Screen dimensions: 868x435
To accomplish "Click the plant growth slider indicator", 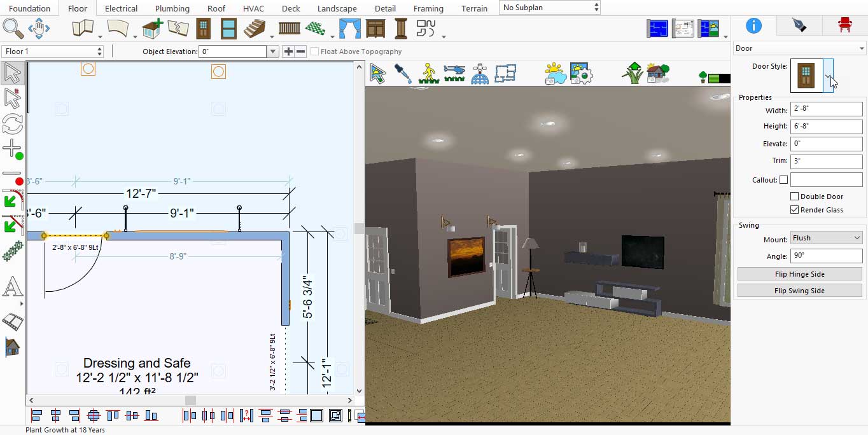I will [718, 78].
